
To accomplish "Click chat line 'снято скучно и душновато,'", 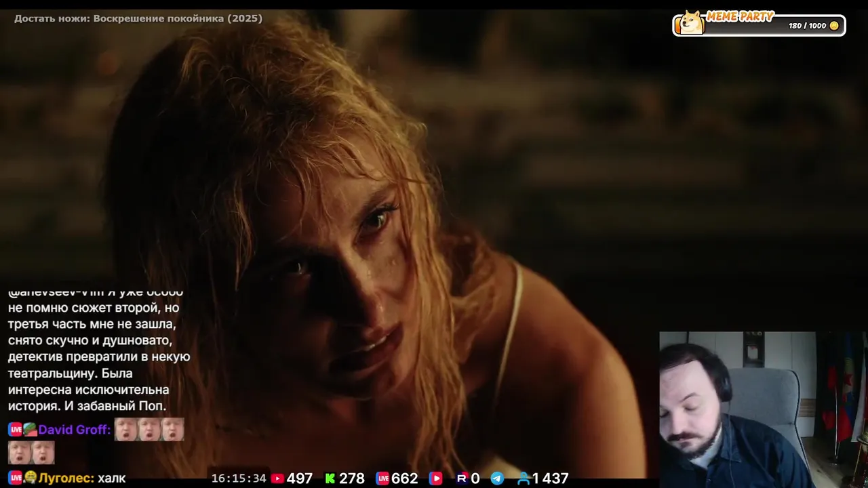I will pos(90,340).
